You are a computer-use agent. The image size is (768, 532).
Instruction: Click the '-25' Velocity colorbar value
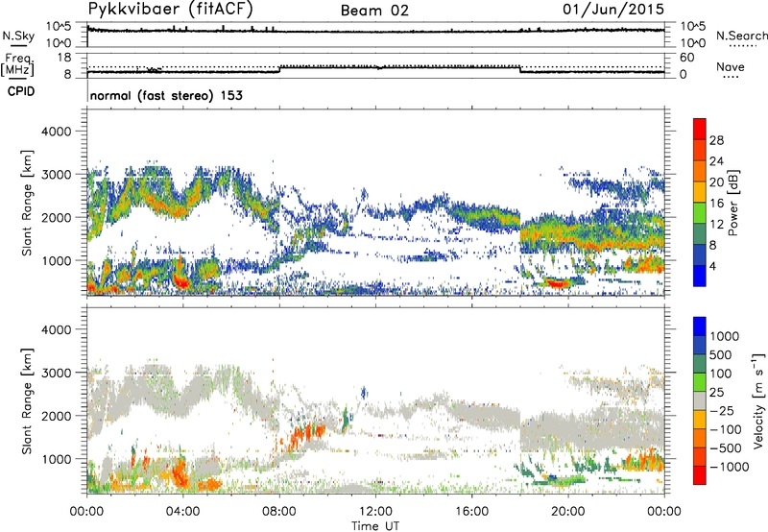tap(722, 411)
